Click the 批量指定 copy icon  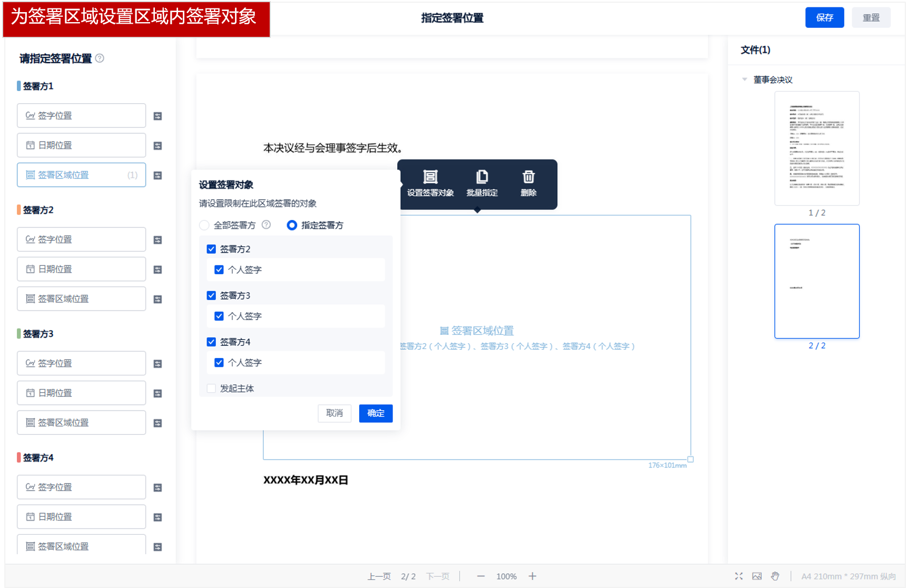(x=481, y=177)
